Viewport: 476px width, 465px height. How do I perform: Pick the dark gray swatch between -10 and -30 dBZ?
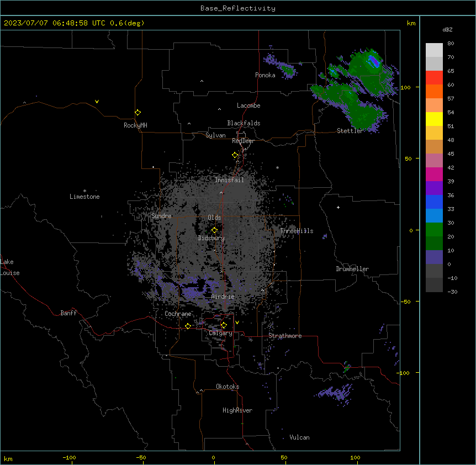tap(434, 285)
